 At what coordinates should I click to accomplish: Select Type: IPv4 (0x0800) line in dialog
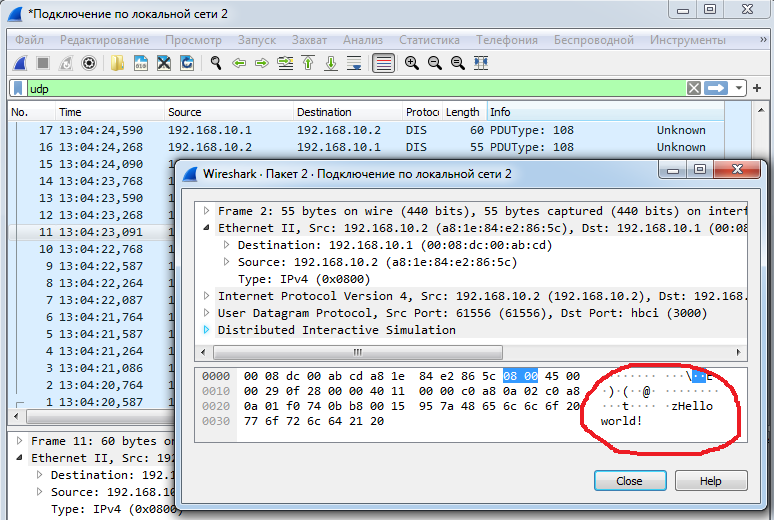[304, 279]
